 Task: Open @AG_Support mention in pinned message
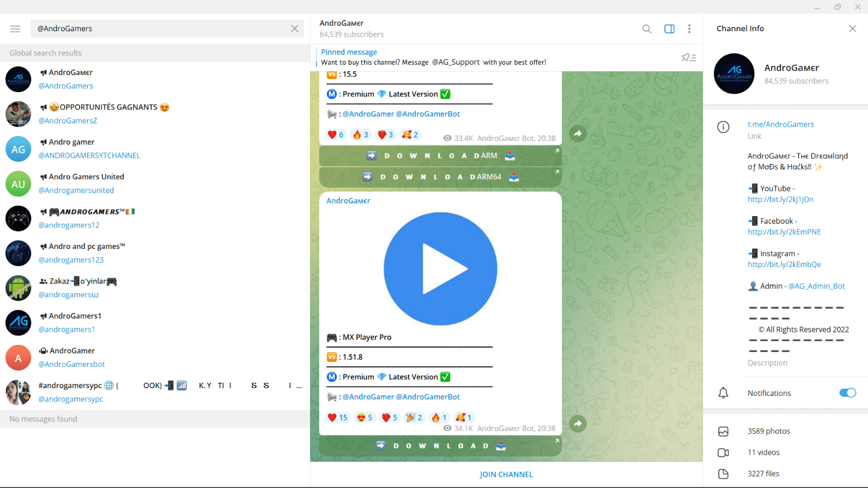pyautogui.click(x=456, y=63)
